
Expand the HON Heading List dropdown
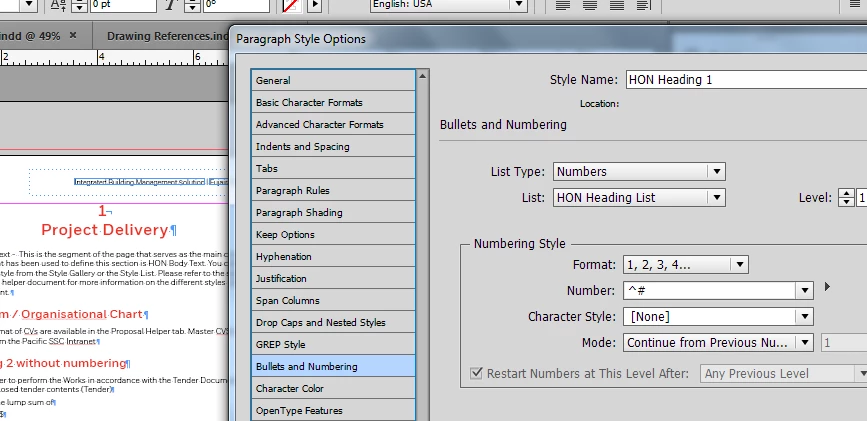pos(639,197)
